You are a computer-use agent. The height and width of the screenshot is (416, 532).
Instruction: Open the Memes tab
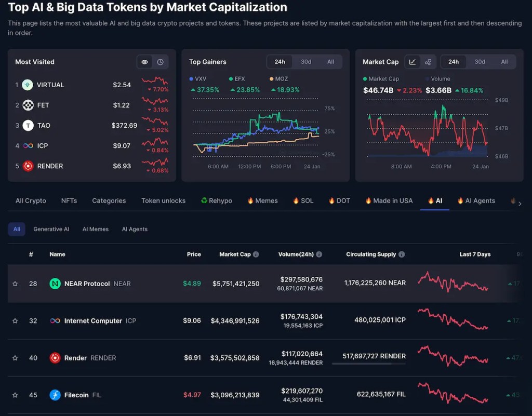point(262,200)
